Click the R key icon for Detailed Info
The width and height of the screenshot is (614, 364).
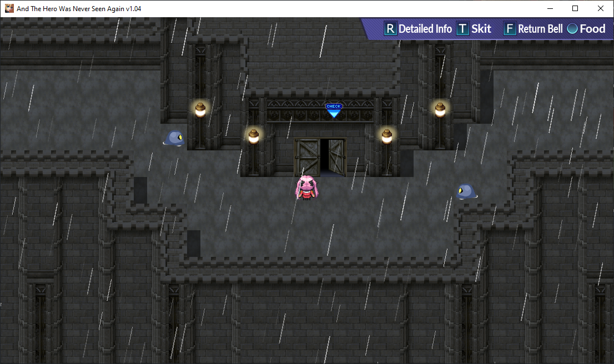tap(390, 28)
